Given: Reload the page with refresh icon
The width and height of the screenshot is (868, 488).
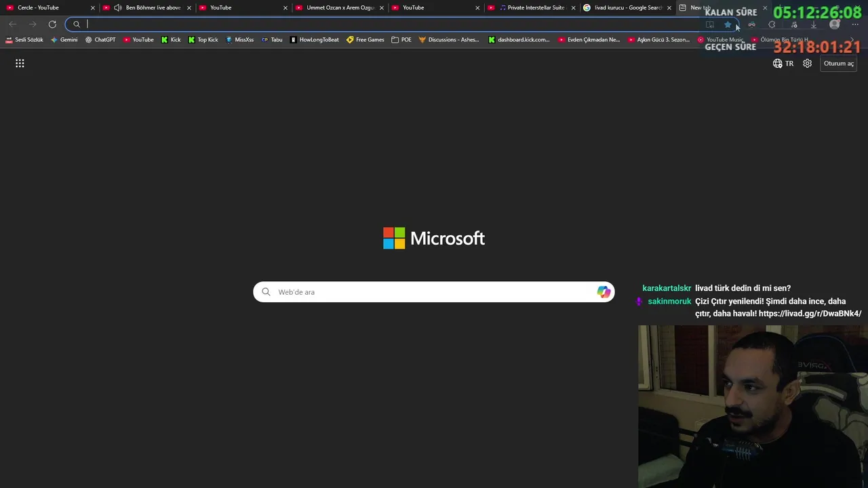Looking at the screenshot, I should coord(52,24).
